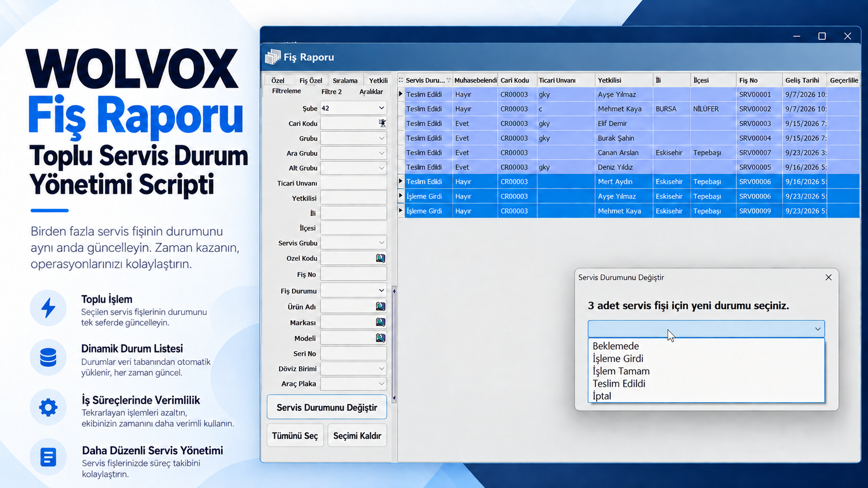Switch to the Özel tab
868x488 pixels.
(x=278, y=80)
